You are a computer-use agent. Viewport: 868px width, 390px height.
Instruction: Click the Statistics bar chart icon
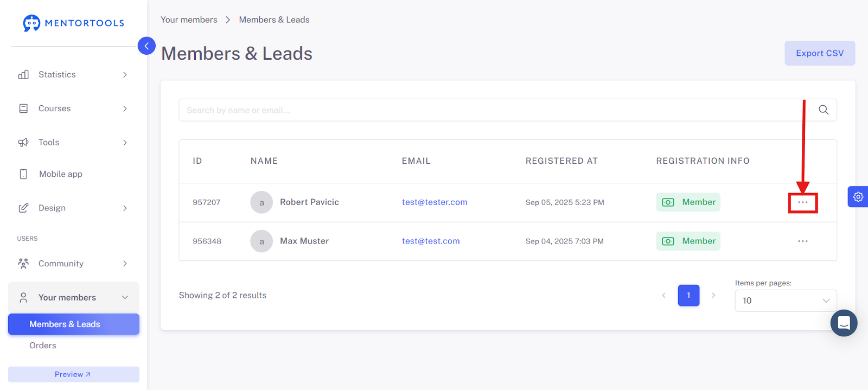click(x=23, y=75)
